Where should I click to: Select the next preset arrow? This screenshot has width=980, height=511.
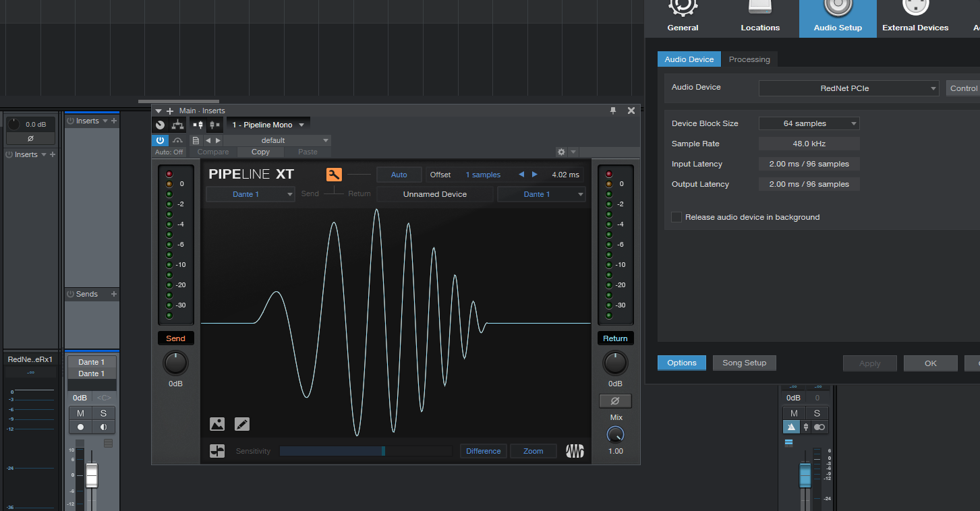218,140
